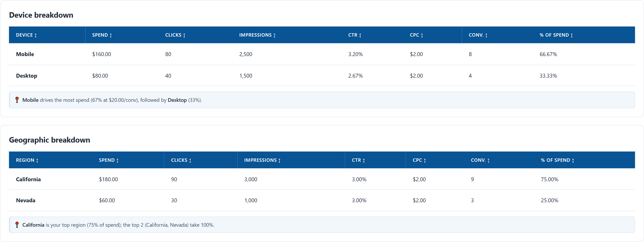Select the California row label
Viewport: 644px width, 242px height.
point(28,179)
